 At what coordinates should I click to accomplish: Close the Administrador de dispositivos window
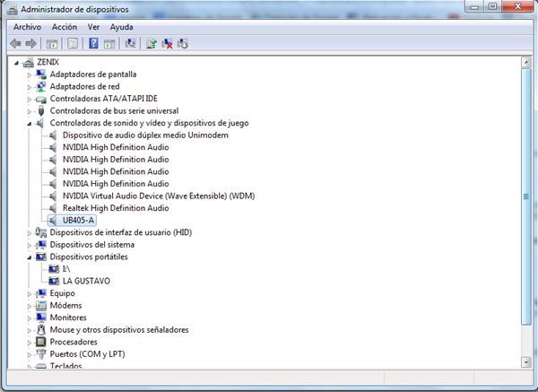(517, 7)
